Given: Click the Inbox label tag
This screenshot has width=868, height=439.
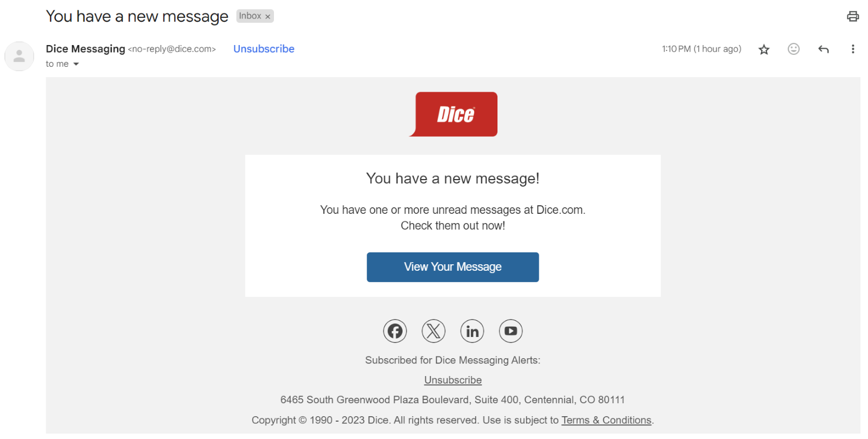Looking at the screenshot, I should 250,16.
